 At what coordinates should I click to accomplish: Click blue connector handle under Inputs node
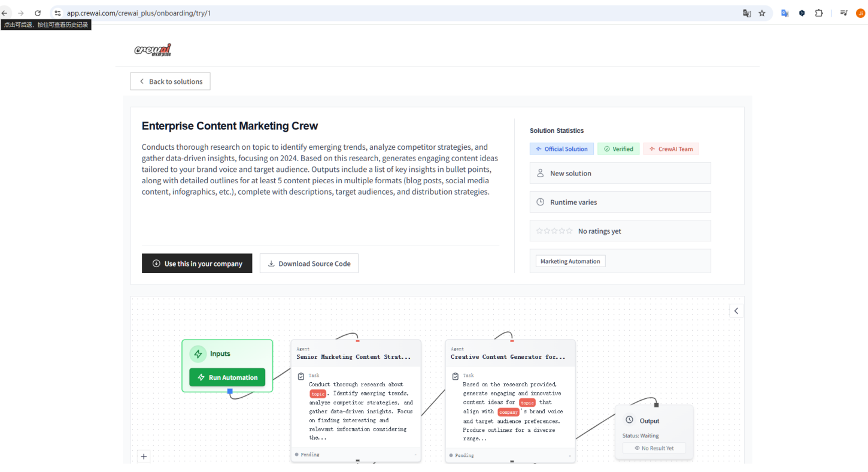pyautogui.click(x=230, y=391)
